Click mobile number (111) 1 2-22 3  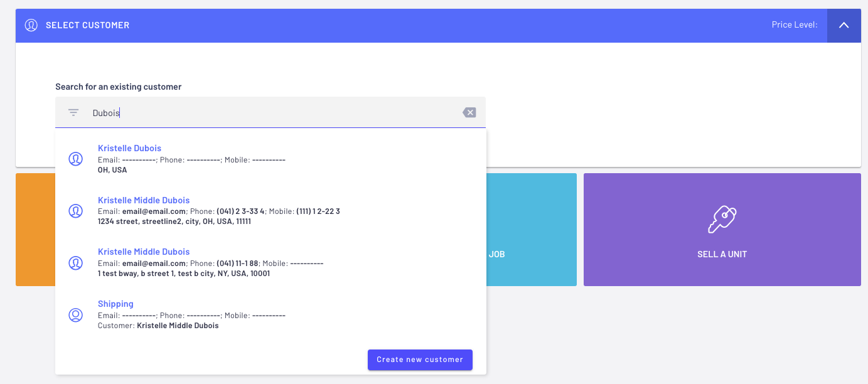click(318, 211)
